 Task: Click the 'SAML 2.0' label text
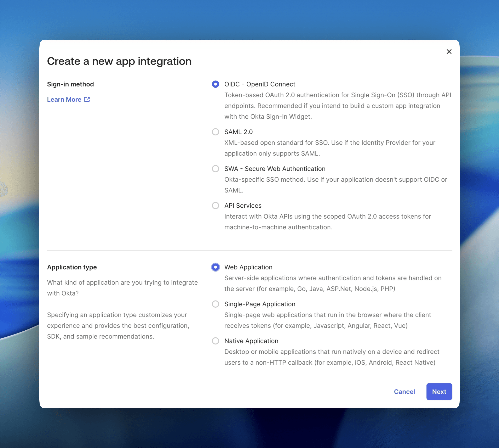(238, 132)
